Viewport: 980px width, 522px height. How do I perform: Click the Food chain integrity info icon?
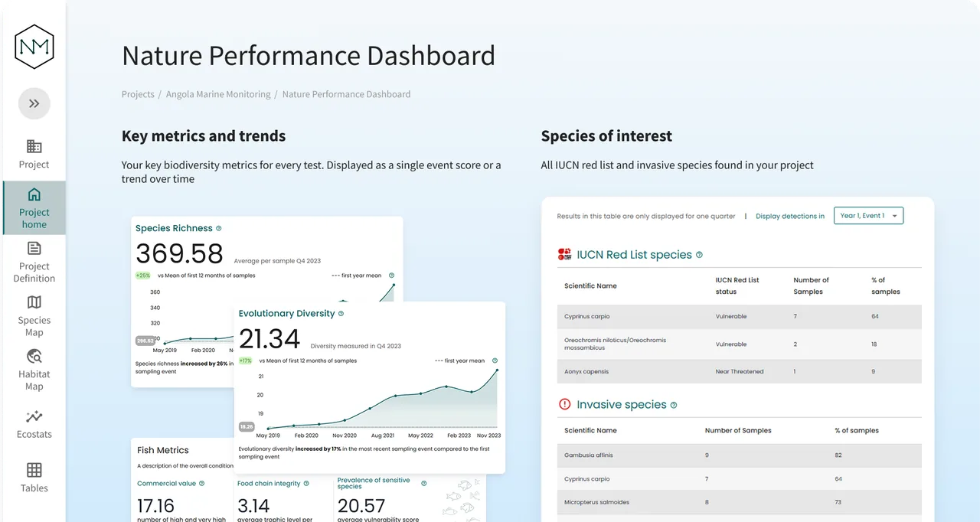(306, 484)
